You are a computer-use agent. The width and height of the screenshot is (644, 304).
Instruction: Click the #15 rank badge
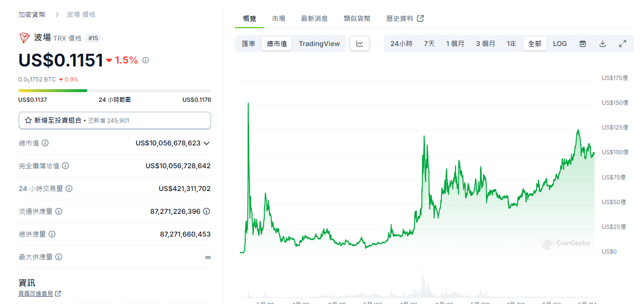93,38
